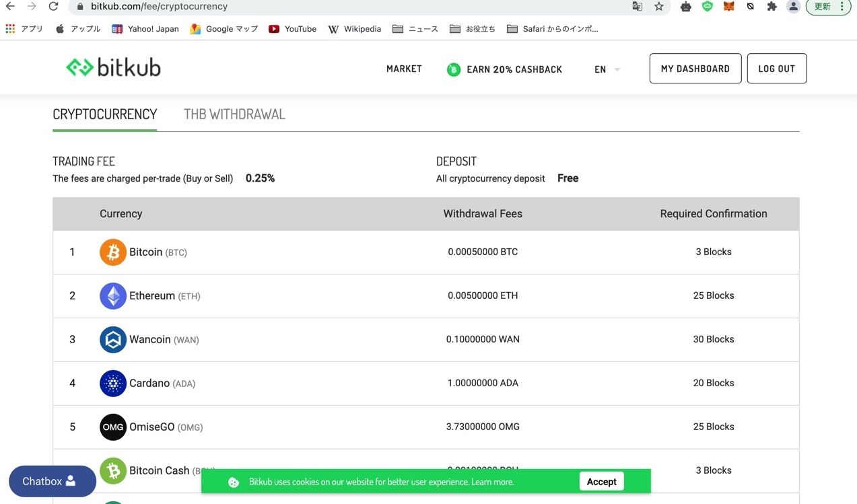
Task: Click the Bitcoin Cash coin icon
Action: click(x=112, y=470)
